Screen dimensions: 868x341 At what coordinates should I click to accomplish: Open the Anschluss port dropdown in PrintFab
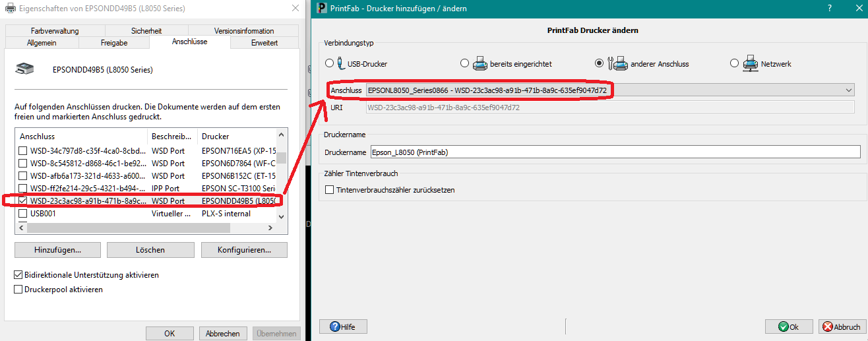[x=610, y=90]
